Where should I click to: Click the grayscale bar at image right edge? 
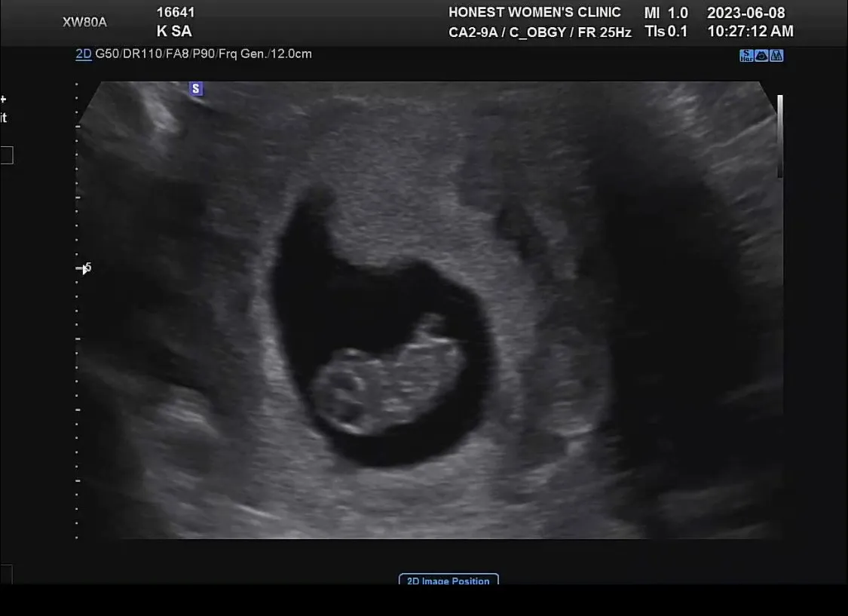point(780,136)
